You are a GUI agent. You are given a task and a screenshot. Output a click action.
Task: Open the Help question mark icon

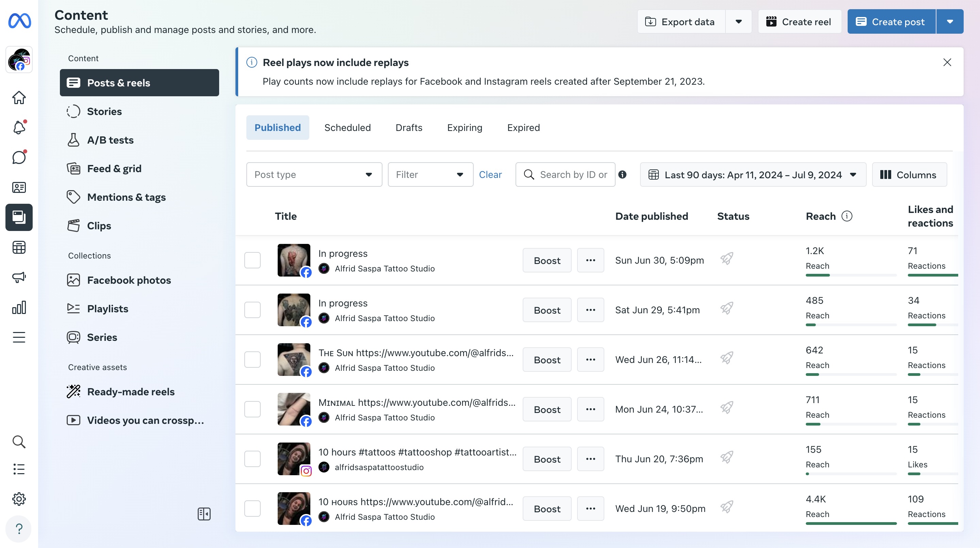pyautogui.click(x=19, y=529)
